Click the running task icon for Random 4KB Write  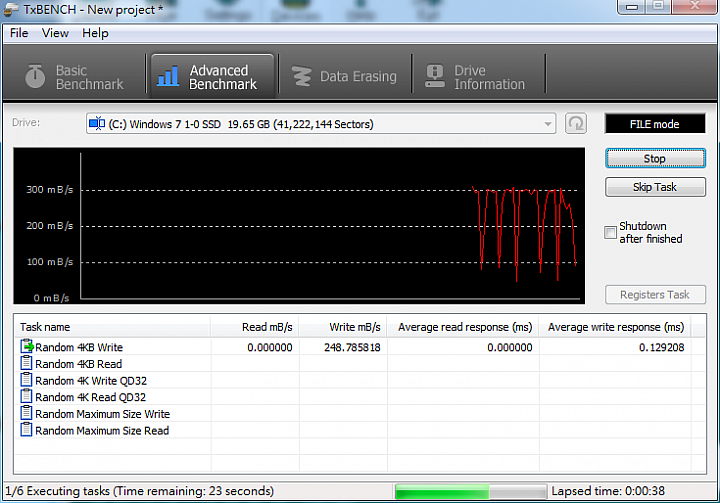(x=27, y=346)
